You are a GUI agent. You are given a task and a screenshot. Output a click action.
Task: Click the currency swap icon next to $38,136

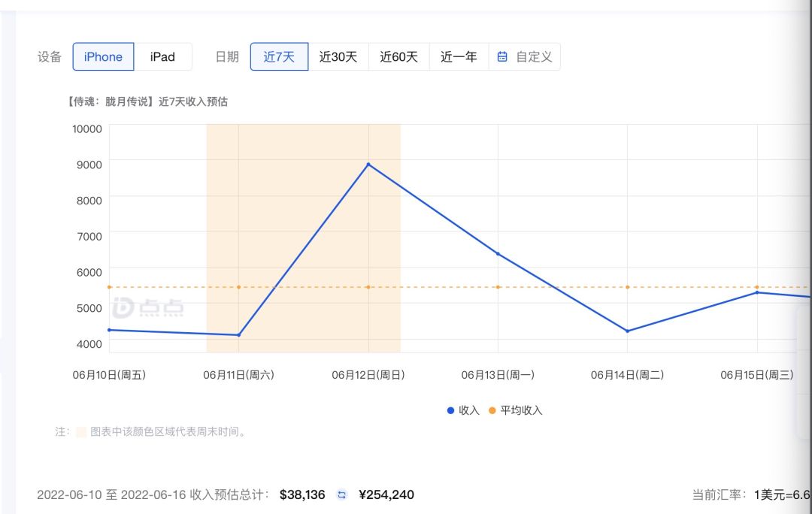(x=342, y=495)
